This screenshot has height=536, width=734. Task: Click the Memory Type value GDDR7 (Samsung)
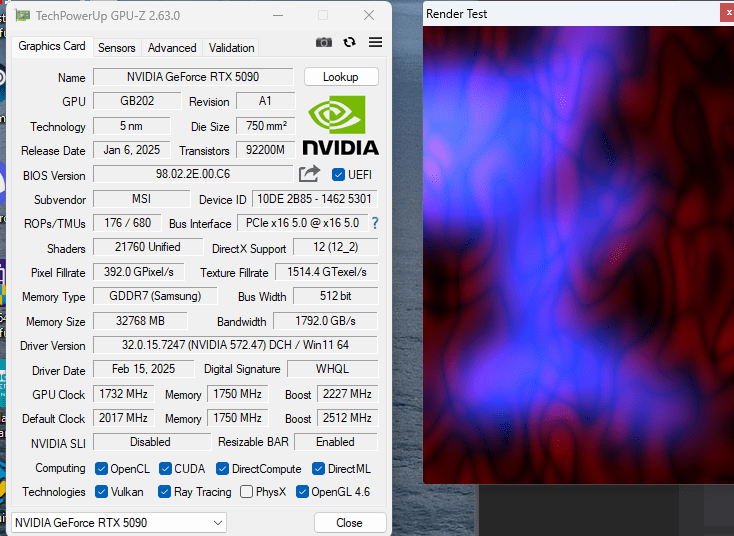point(155,296)
